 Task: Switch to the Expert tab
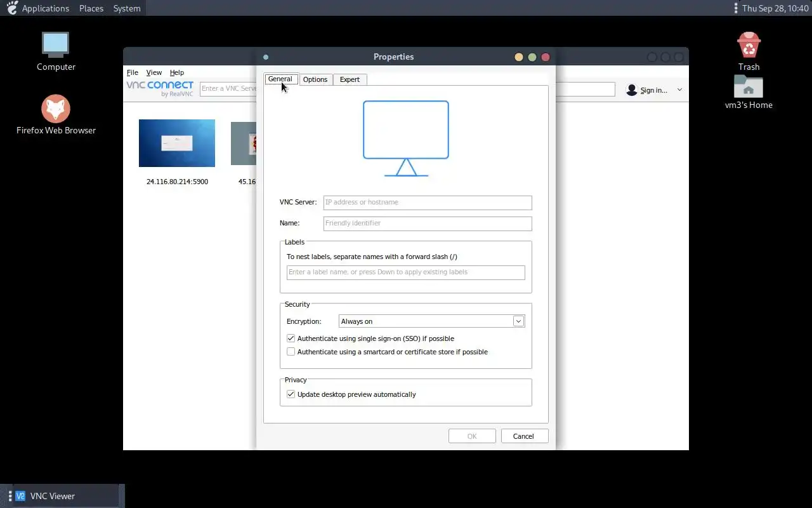point(350,79)
